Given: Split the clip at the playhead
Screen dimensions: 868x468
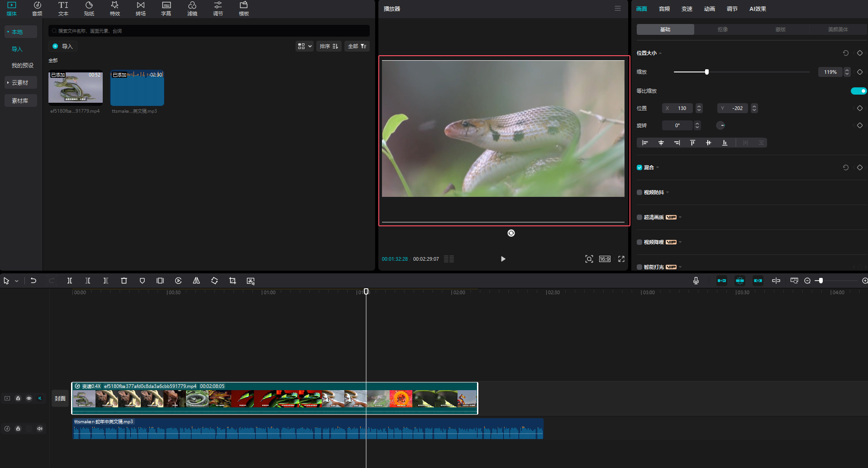Looking at the screenshot, I should (70, 281).
